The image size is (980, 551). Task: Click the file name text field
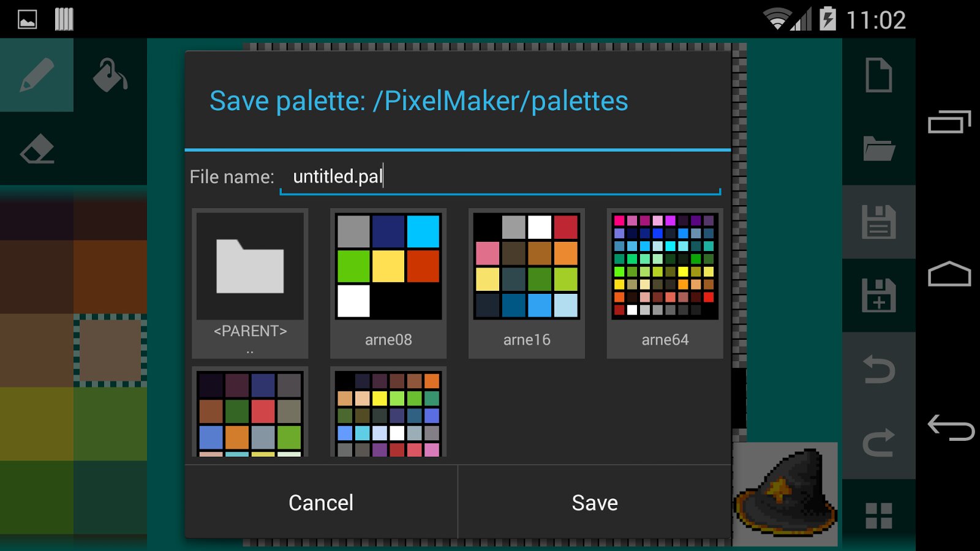(499, 177)
